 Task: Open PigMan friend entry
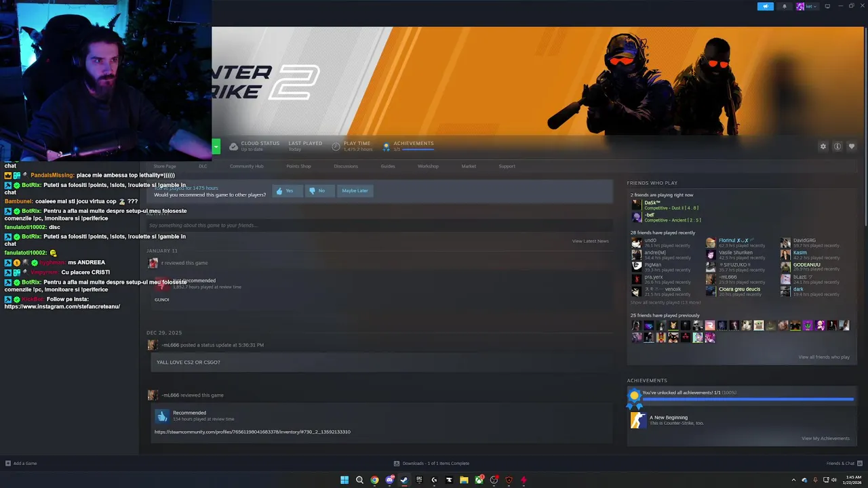pyautogui.click(x=661, y=267)
